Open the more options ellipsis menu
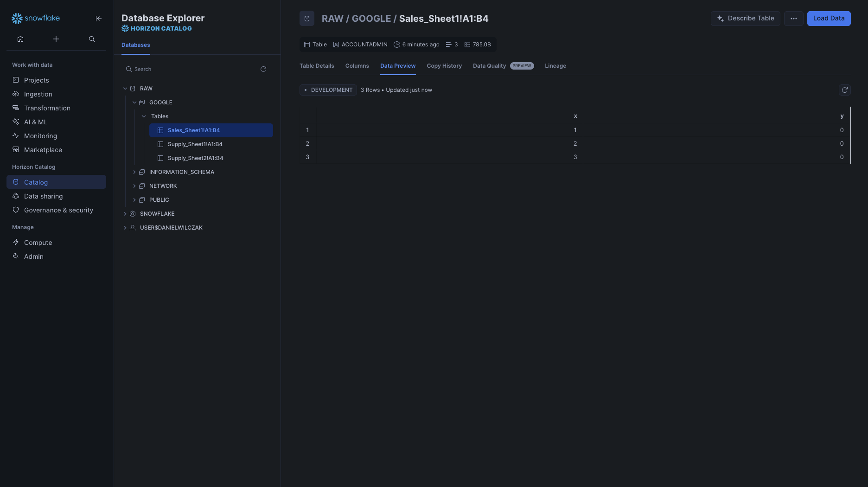This screenshot has height=487, width=868. 793,19
